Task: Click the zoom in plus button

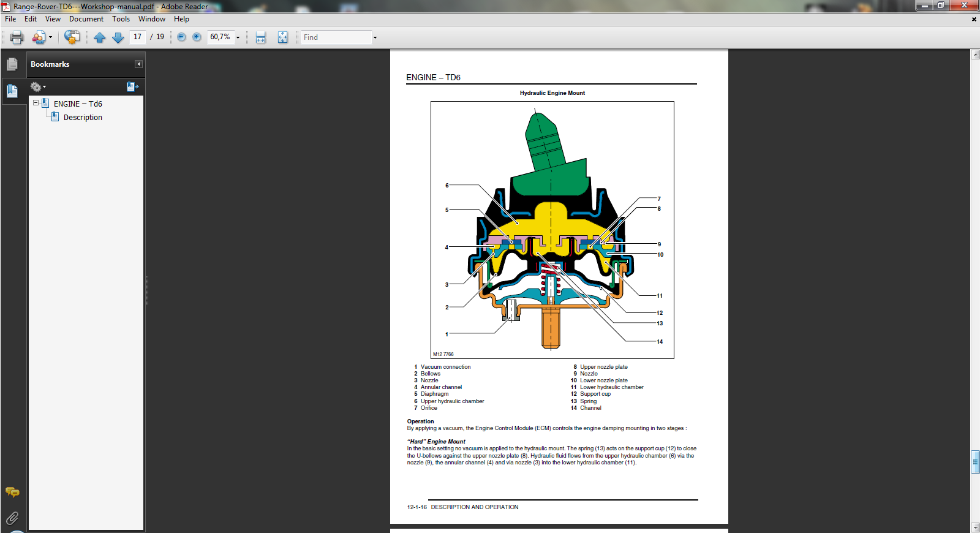Action: (x=197, y=37)
